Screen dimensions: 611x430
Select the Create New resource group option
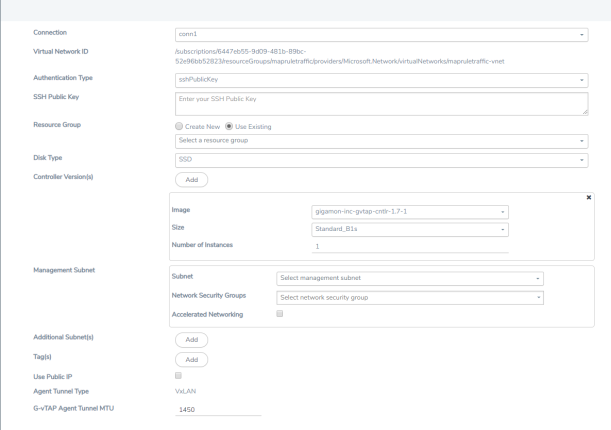pos(179,126)
